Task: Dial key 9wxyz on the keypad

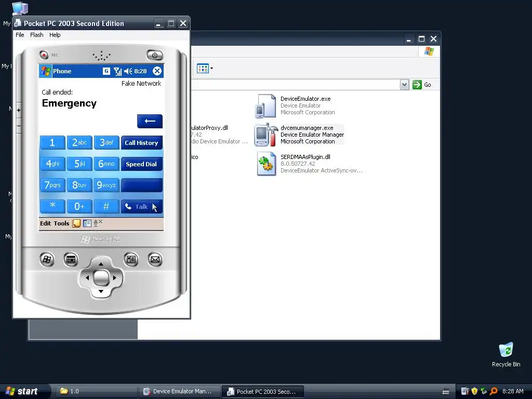Action: coord(107,185)
